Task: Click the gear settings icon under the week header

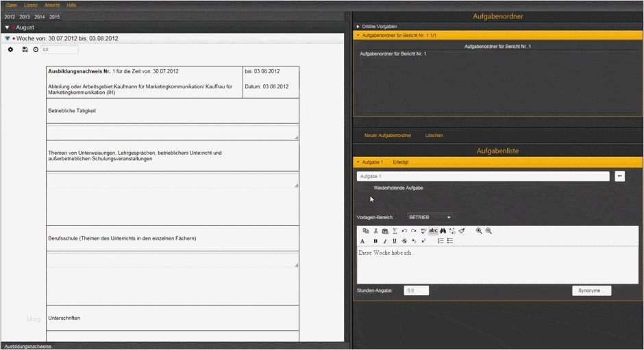Action: [x=10, y=49]
